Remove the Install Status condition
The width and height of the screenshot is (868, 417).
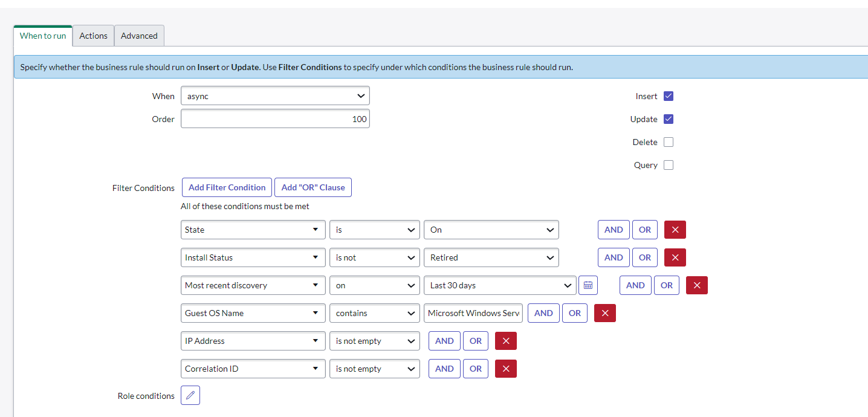coord(675,257)
